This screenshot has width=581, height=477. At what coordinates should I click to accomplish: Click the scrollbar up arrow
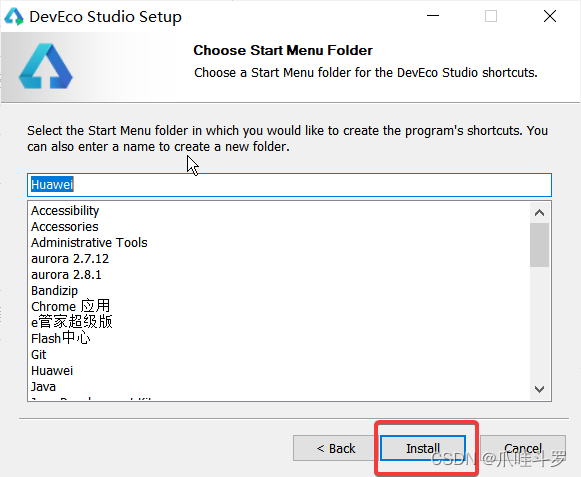coord(540,213)
